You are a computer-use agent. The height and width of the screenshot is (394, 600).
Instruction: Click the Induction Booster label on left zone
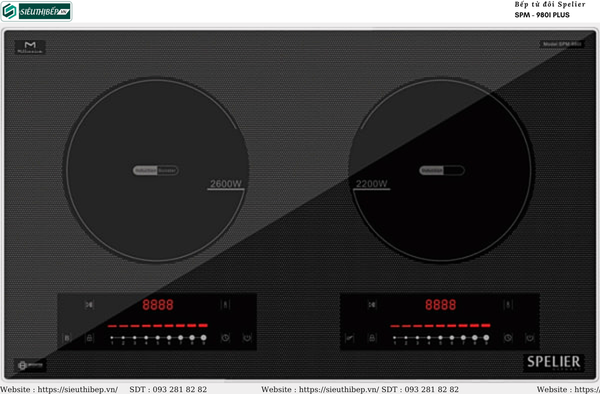coord(155,170)
